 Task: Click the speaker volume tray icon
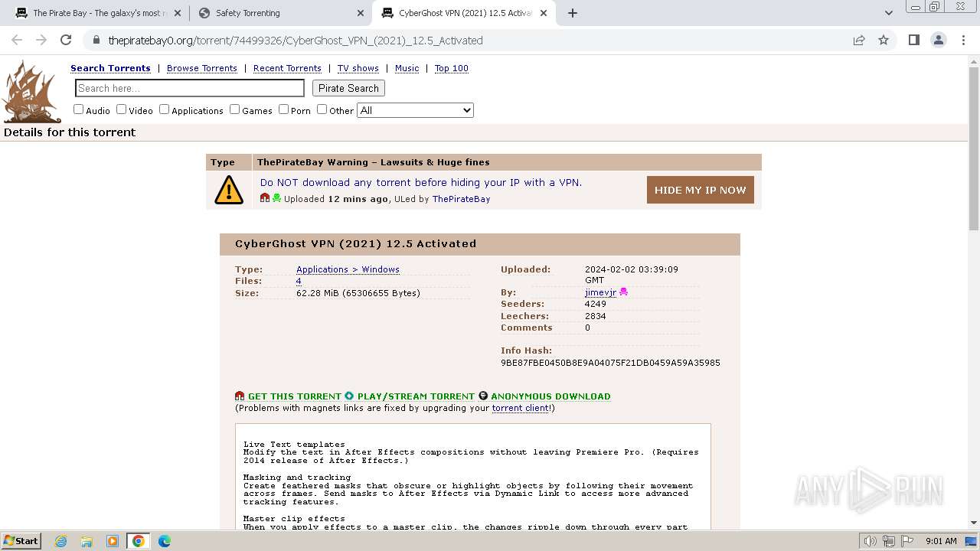(x=871, y=541)
